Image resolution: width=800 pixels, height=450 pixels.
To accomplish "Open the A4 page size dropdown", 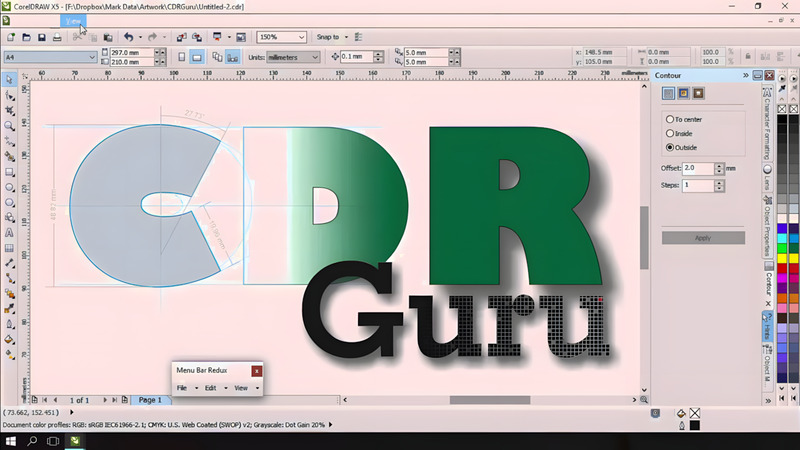I will coord(92,57).
